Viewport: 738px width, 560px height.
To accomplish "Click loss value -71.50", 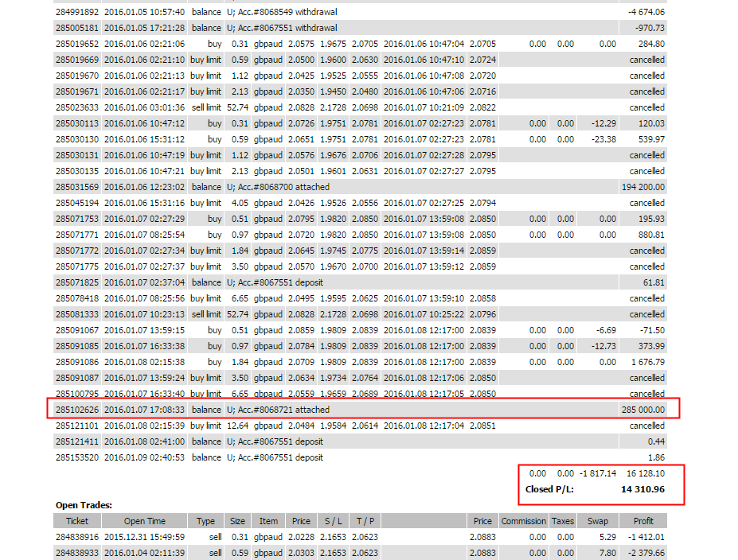I will tap(652, 331).
